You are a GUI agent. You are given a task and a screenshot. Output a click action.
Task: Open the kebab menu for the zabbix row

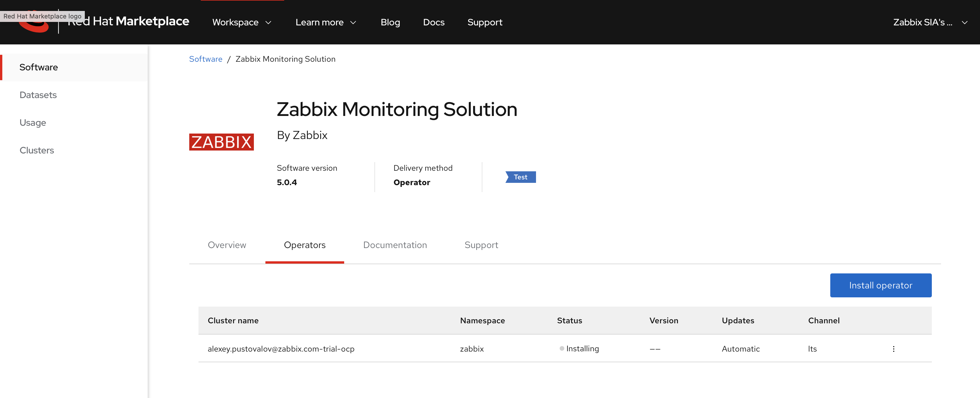(x=893, y=348)
